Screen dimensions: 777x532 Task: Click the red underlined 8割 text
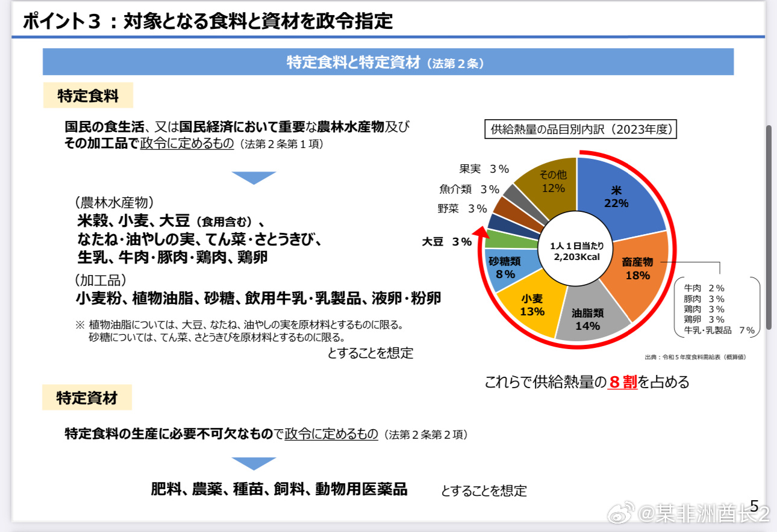pyautogui.click(x=622, y=382)
